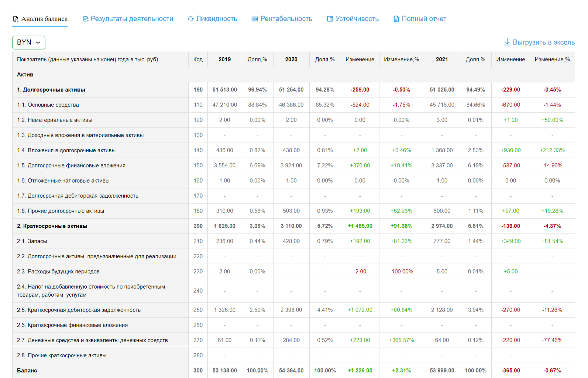This screenshot has width=588, height=378.
Task: Click the Выгрузить в эксель link
Action: click(x=544, y=42)
